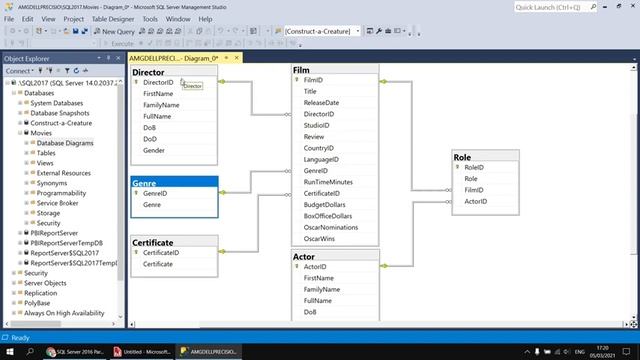640x360 pixels.
Task: Open the View menu
Action: (48, 19)
